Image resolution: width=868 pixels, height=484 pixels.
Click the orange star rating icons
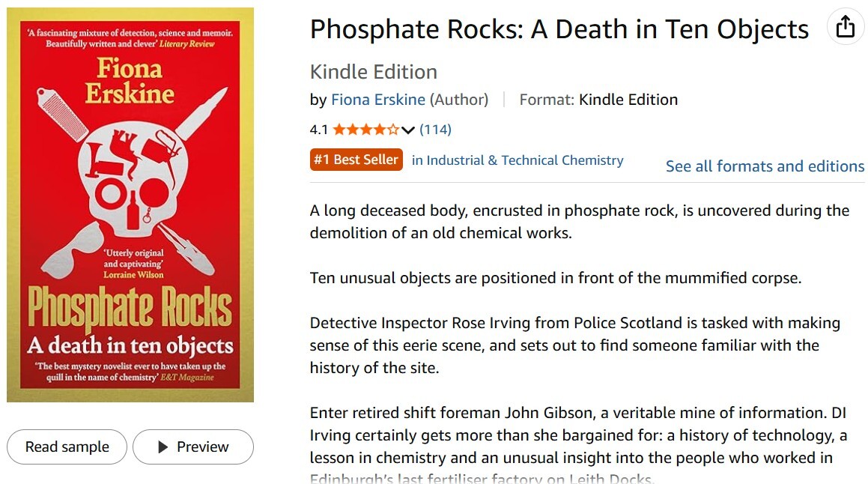(365, 130)
